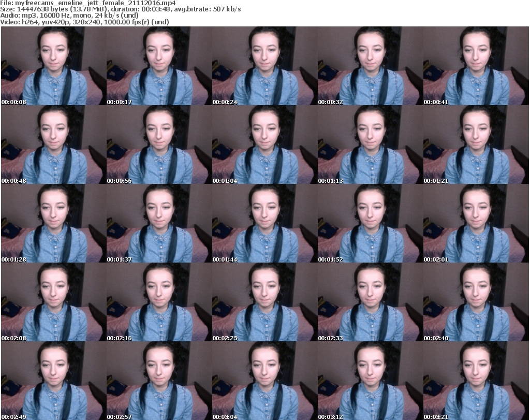The image size is (530, 420).
Task: Select the thumbnail stamped 00:00:41
Action: tap(476, 66)
